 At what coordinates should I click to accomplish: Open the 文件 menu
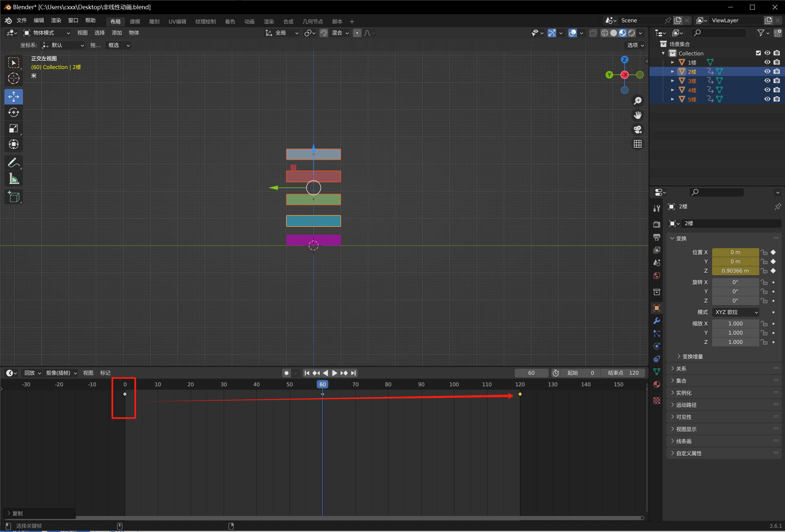pos(21,21)
